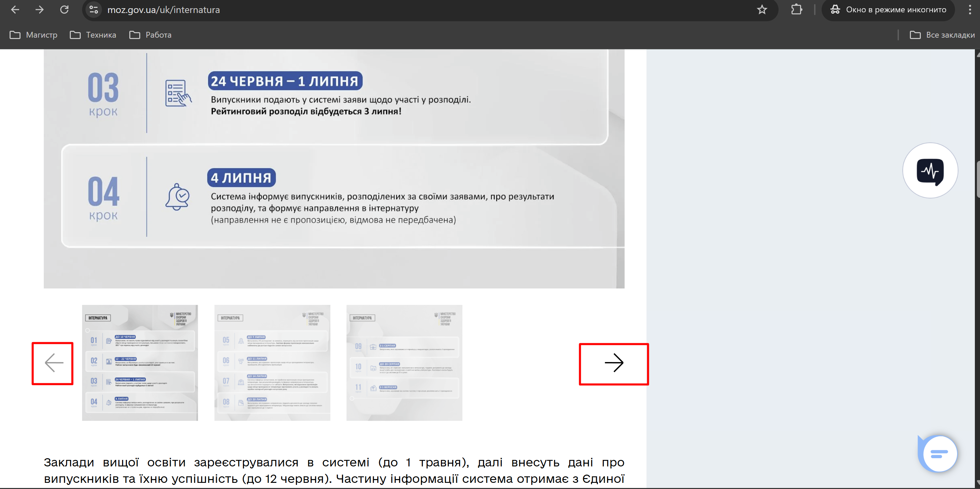Expand Все закладки folder
Viewport: 980px width, 489px height.
click(942, 35)
